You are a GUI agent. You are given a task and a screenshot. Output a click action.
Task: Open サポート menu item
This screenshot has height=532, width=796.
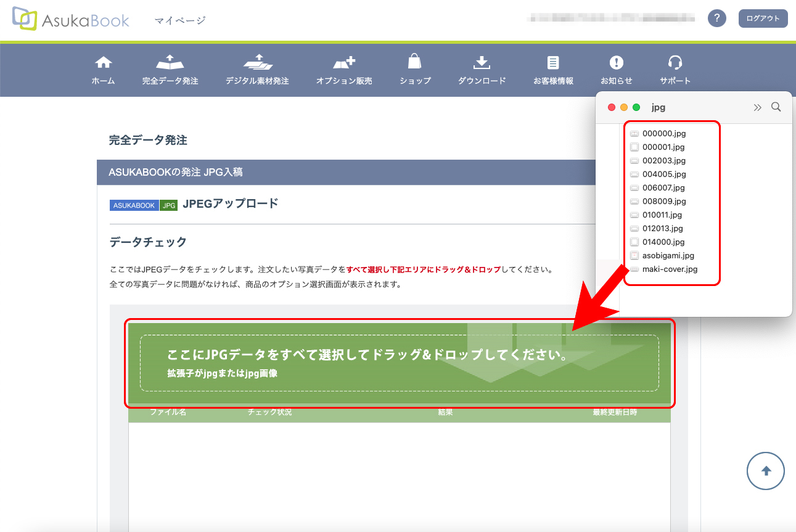point(675,70)
